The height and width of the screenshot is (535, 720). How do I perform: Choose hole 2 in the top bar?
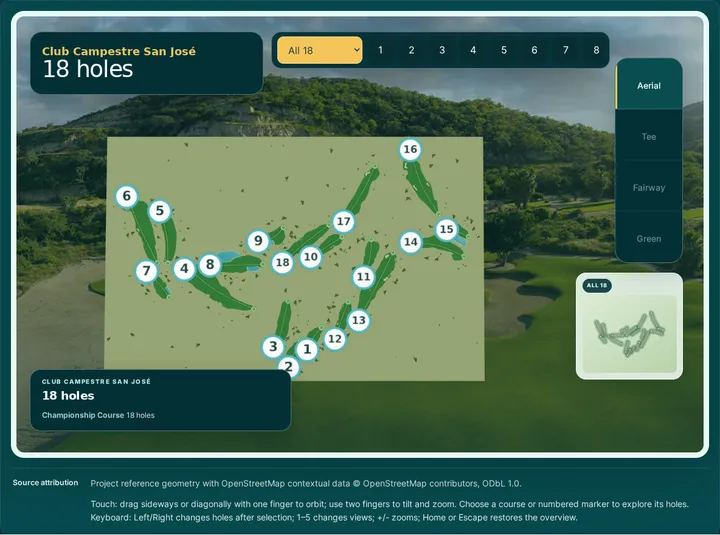[411, 50]
